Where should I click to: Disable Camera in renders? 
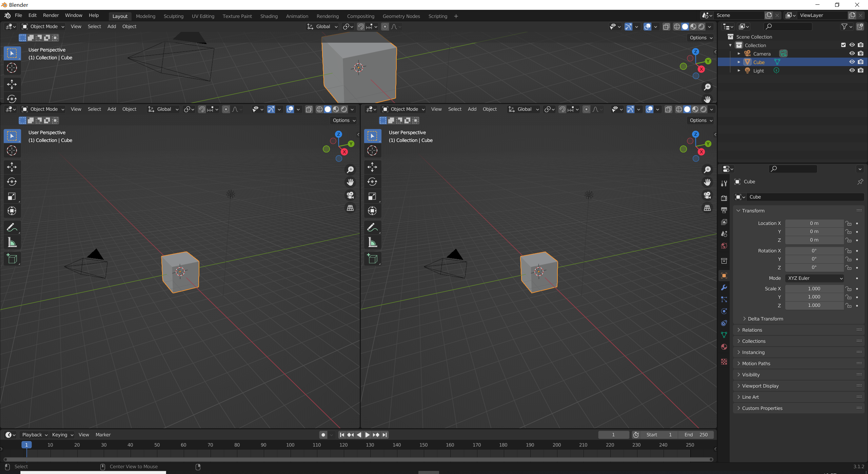point(861,54)
